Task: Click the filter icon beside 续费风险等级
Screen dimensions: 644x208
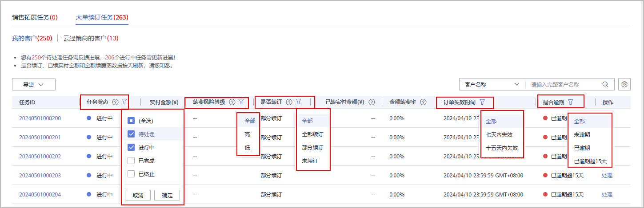Action: pos(241,102)
